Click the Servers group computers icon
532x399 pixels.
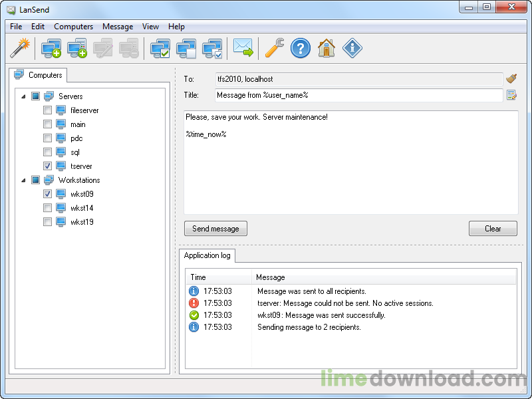click(x=49, y=96)
